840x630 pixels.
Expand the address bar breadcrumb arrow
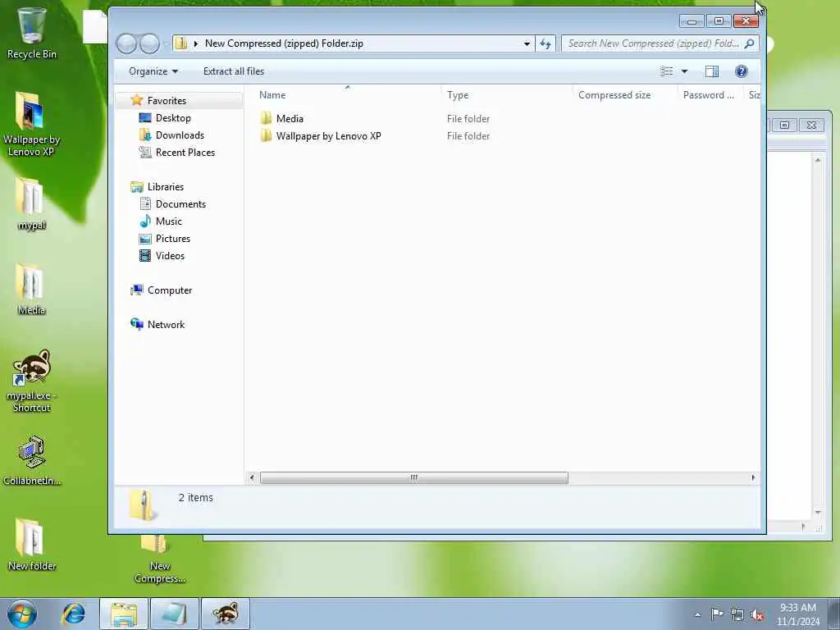click(x=195, y=43)
